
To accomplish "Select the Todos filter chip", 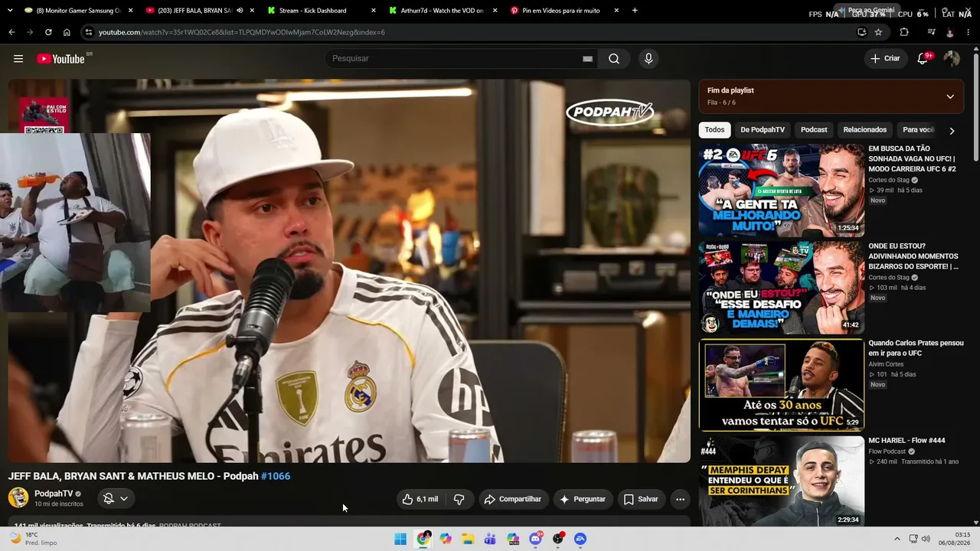I will coord(714,130).
